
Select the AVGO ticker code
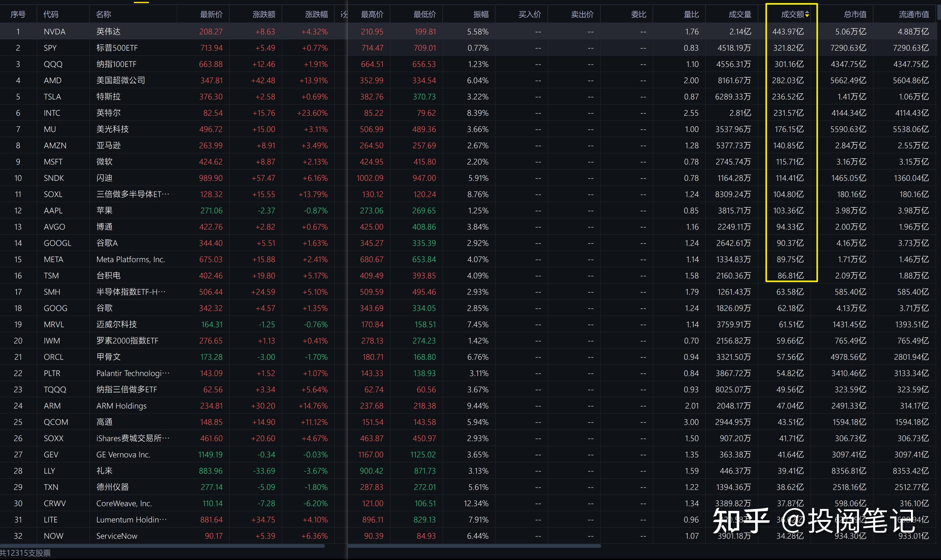coord(55,227)
